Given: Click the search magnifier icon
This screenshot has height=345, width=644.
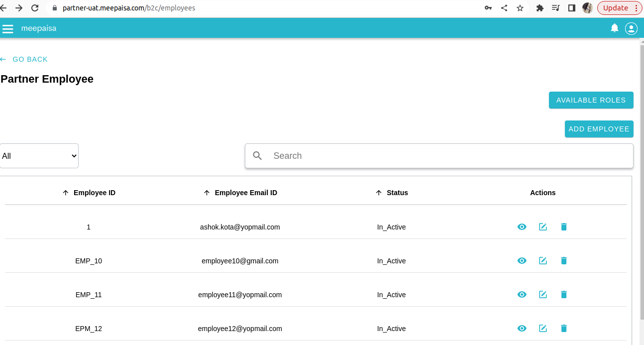Looking at the screenshot, I should (257, 156).
